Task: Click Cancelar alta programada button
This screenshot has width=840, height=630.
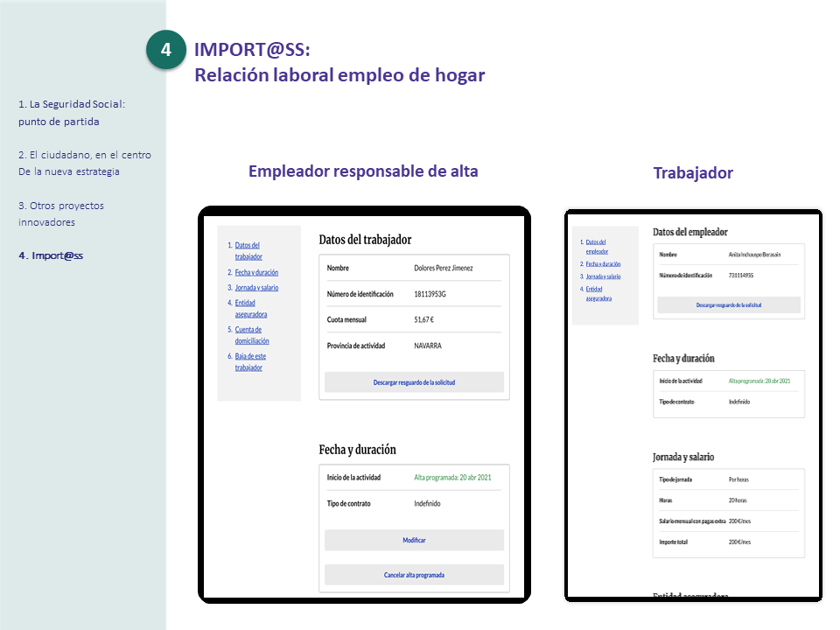Action: (414, 575)
